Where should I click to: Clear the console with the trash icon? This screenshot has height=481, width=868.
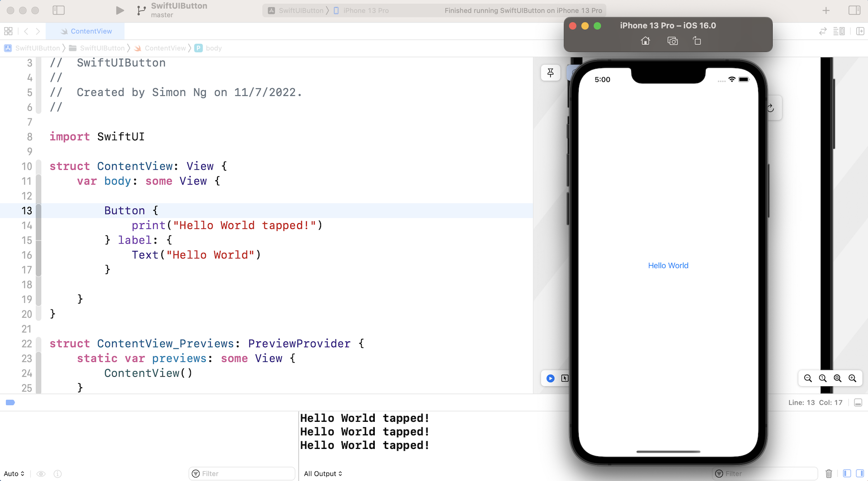829,474
